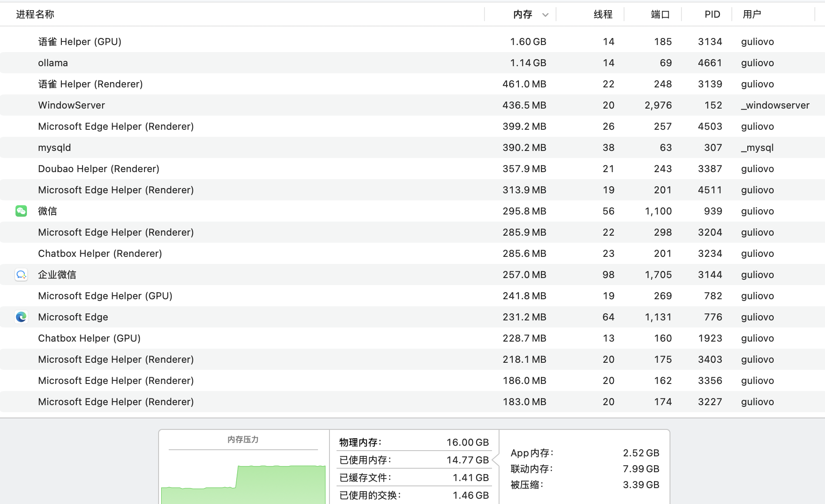Sort by 内存 column header
This screenshot has height=504, width=825.
(522, 15)
